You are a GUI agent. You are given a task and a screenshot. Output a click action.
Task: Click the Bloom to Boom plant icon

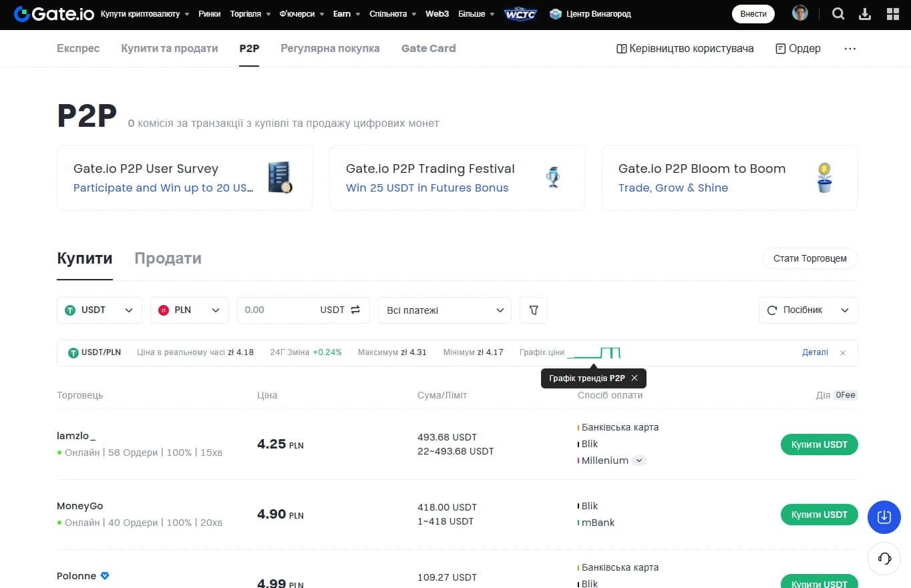825,178
